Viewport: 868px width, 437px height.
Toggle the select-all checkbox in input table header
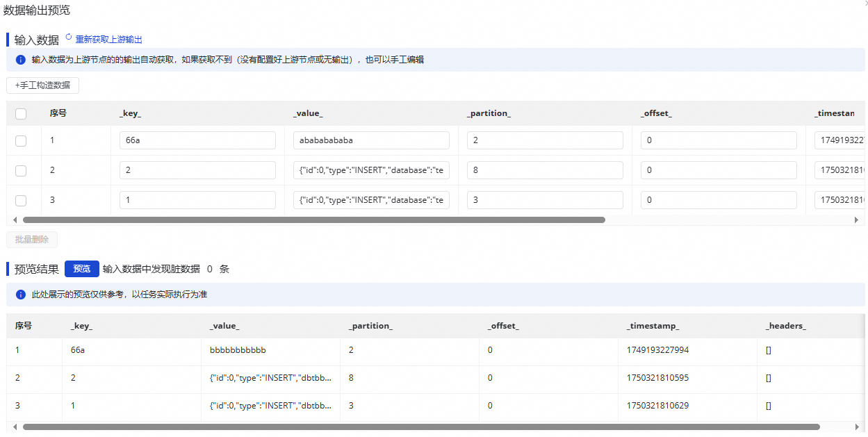click(21, 114)
